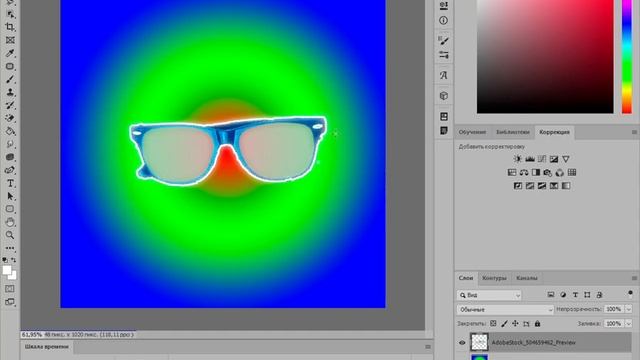Select the Frame tool
The width and height of the screenshot is (640, 360).
(10, 40)
